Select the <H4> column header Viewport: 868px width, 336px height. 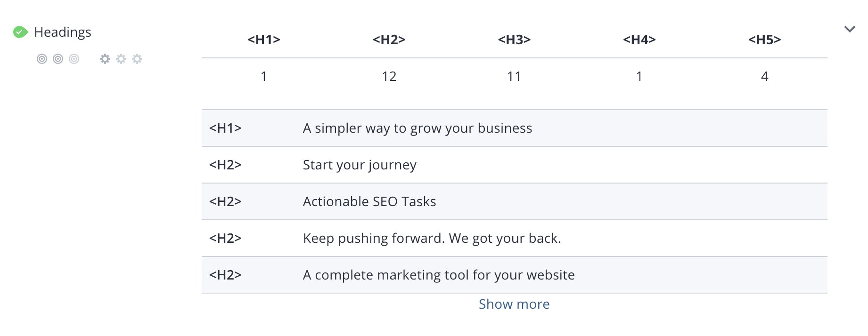(639, 40)
